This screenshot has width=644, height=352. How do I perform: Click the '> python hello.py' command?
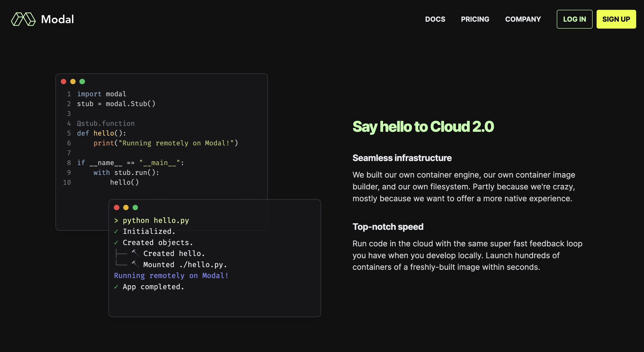pyautogui.click(x=152, y=220)
